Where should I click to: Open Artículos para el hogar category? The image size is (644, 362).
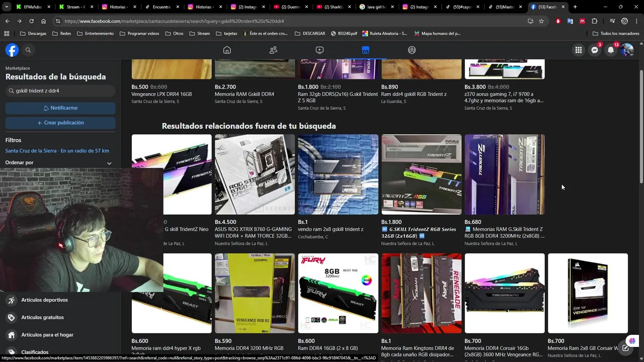[60, 335]
